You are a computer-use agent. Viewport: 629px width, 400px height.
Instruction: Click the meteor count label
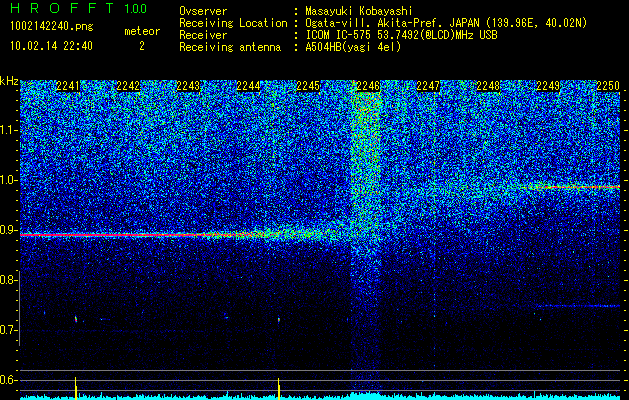click(142, 31)
